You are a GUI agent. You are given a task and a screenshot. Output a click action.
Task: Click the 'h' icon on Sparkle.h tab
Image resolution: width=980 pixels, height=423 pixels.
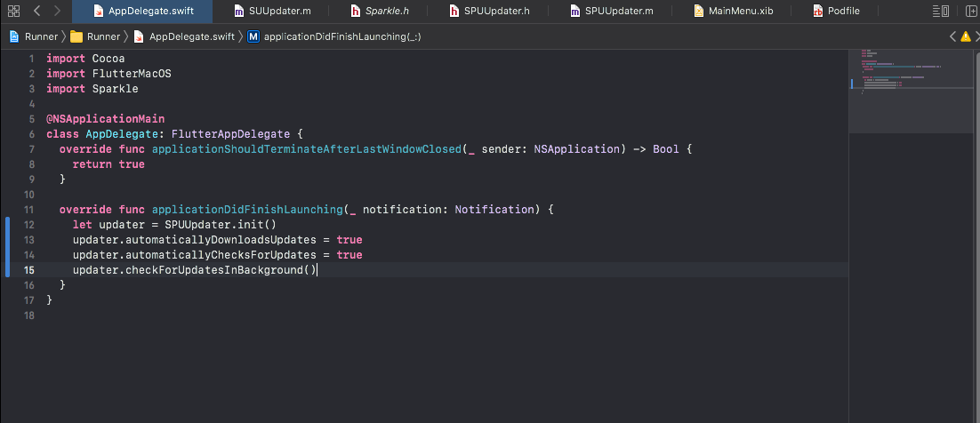[355, 12]
